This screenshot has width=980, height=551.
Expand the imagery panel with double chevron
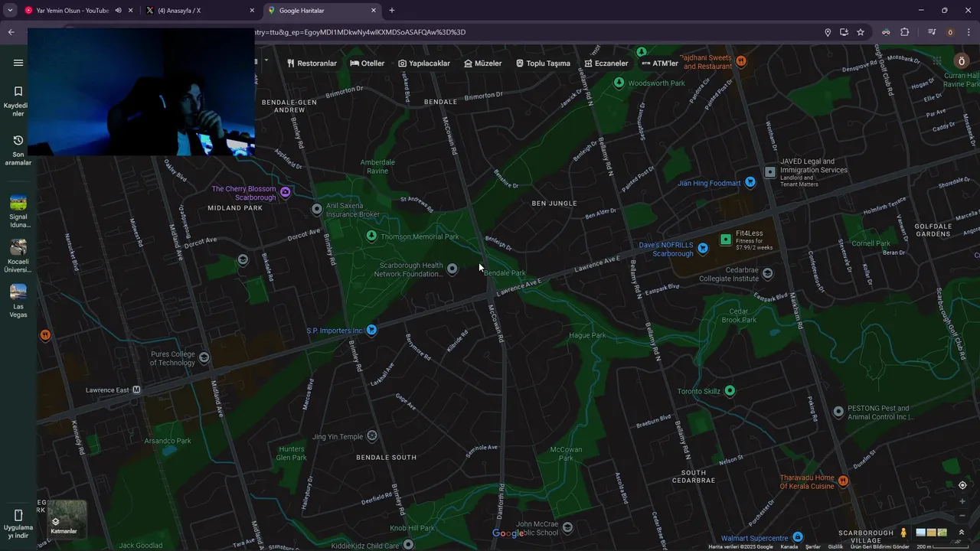962,533
